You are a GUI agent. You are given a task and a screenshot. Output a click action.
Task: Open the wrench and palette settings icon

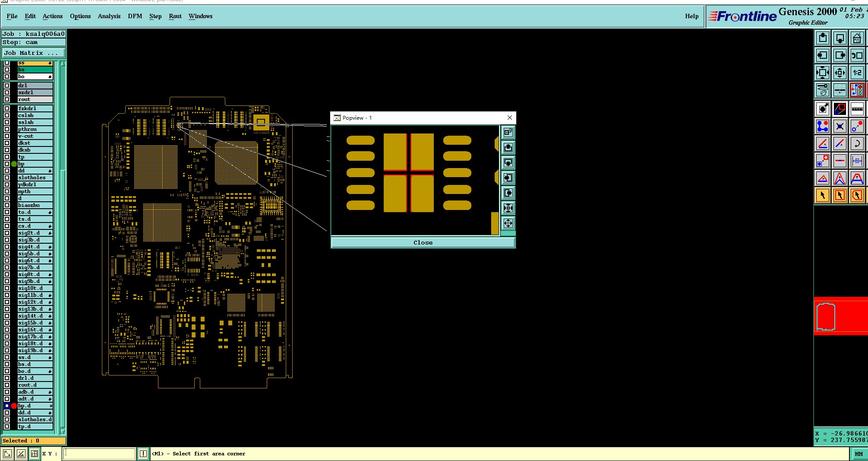pos(823,90)
